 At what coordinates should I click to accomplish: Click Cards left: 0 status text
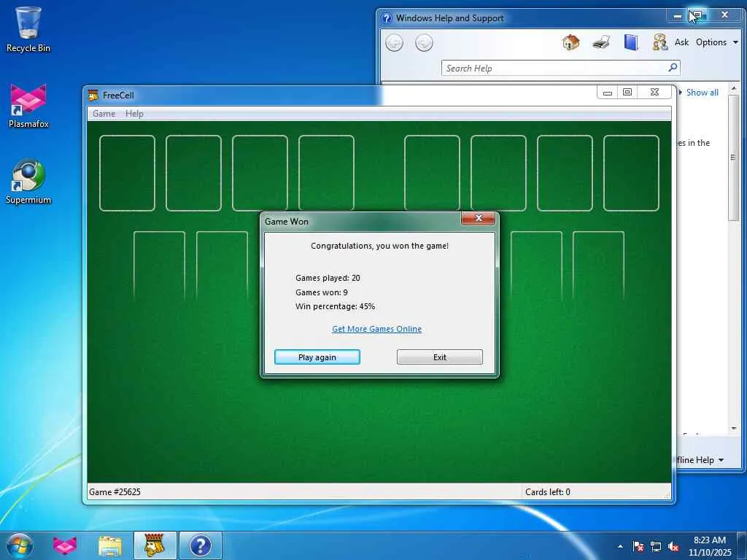click(547, 492)
